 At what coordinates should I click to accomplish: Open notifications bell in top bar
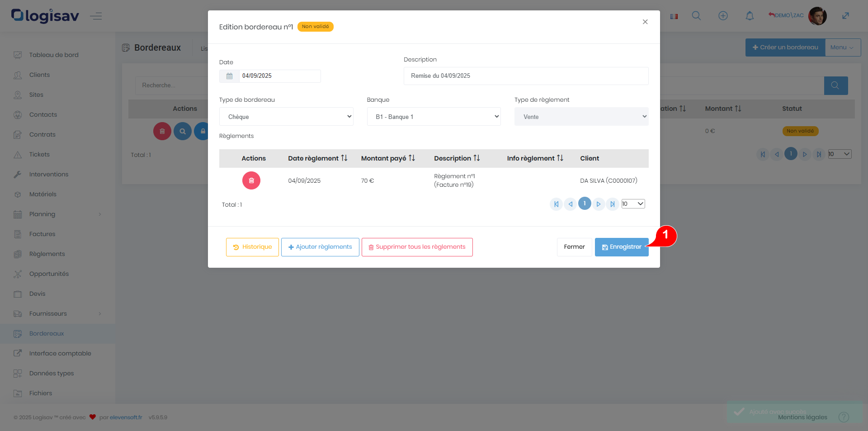coord(750,16)
